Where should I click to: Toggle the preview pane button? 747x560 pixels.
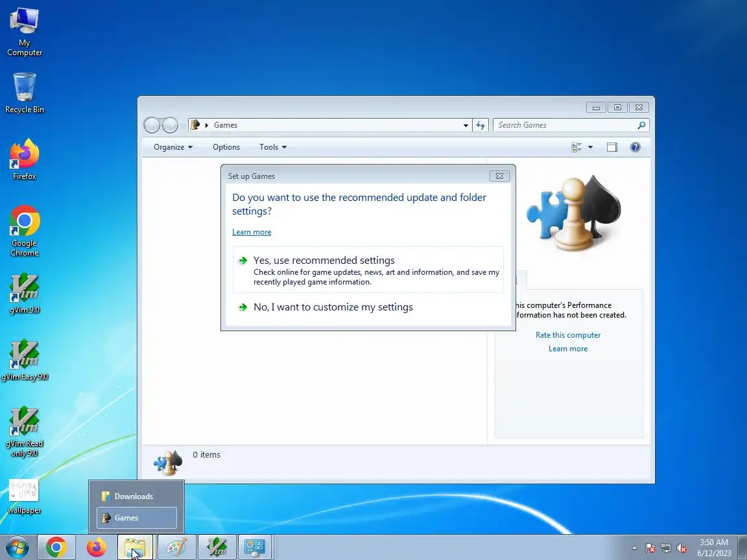coord(612,147)
